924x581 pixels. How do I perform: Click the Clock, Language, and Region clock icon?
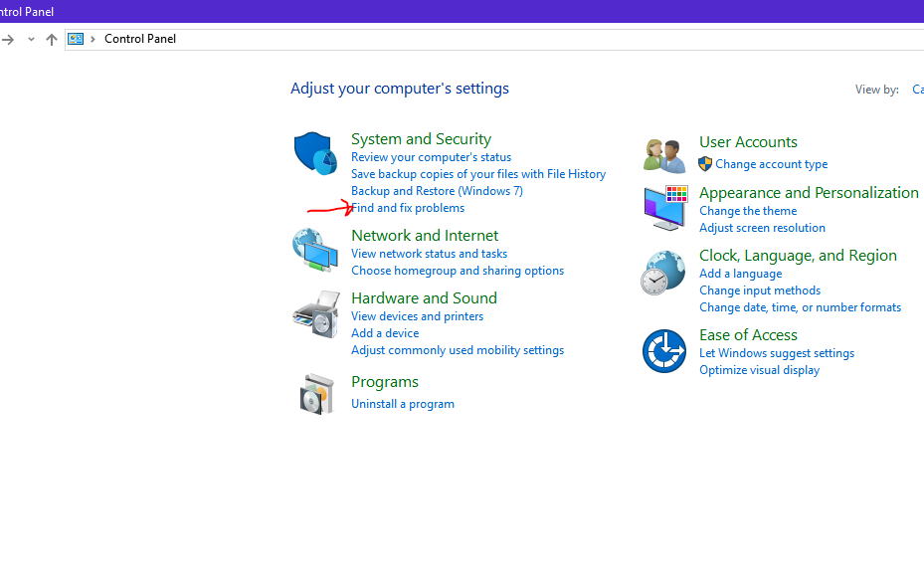tap(663, 271)
